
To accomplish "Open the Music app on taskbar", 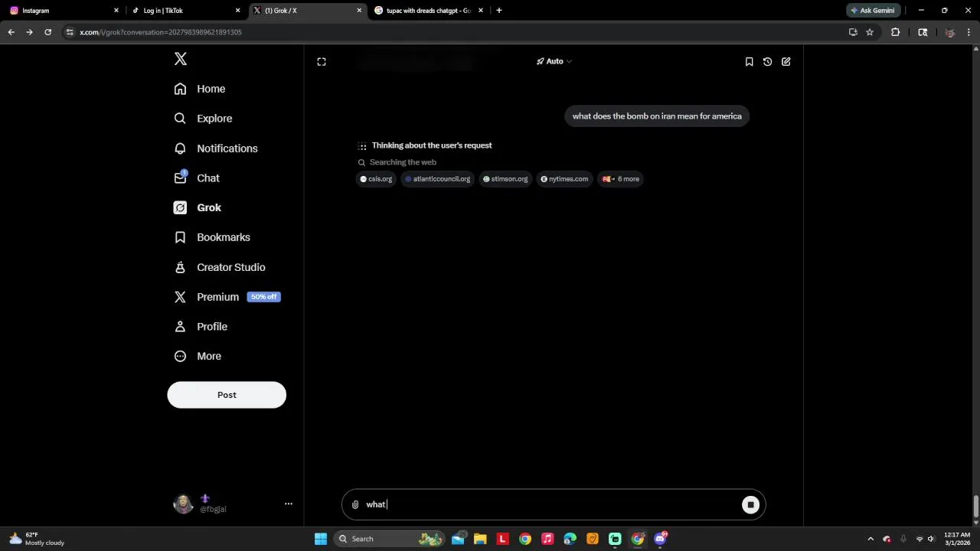I will click(547, 539).
